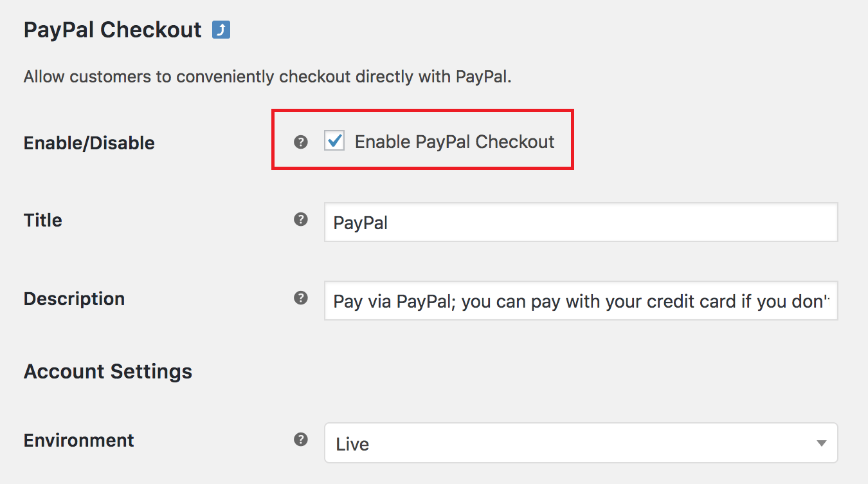
Task: Show help tooltip icon for Title
Action: (x=301, y=219)
